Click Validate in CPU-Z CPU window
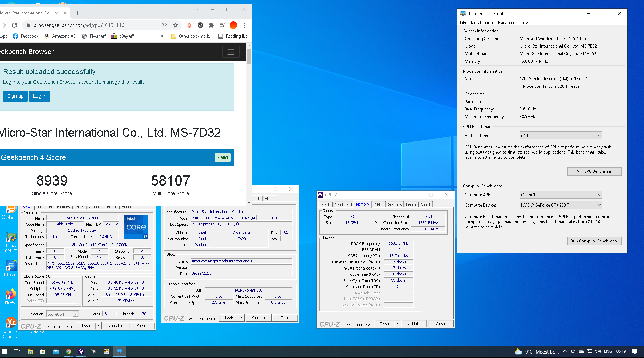644x358 pixels. pyautogui.click(x=115, y=326)
